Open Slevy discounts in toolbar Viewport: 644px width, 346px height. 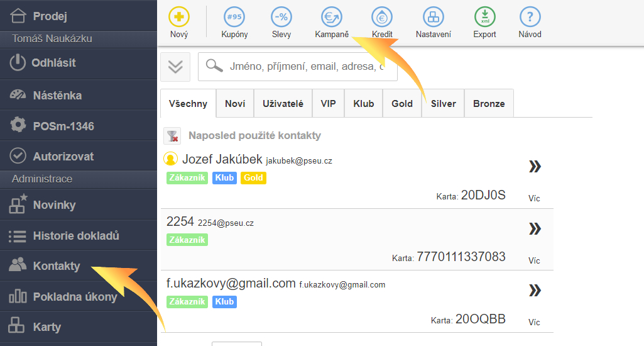coord(281,17)
